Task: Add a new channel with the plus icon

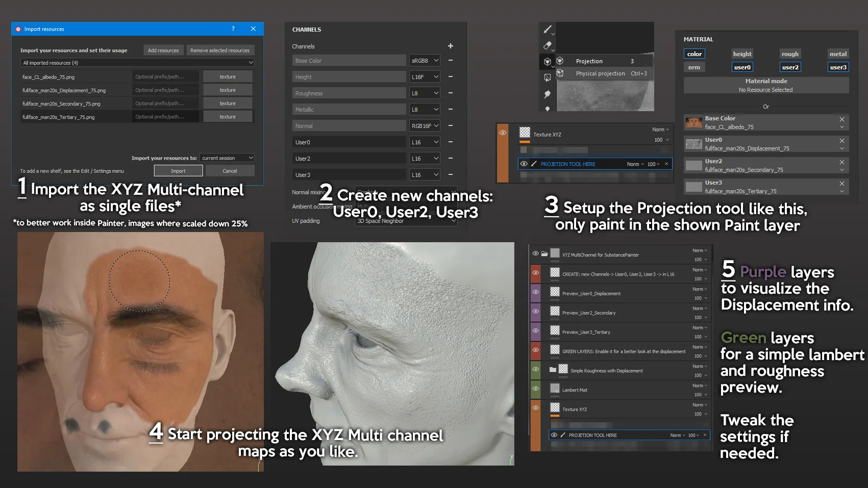Action: [450, 46]
